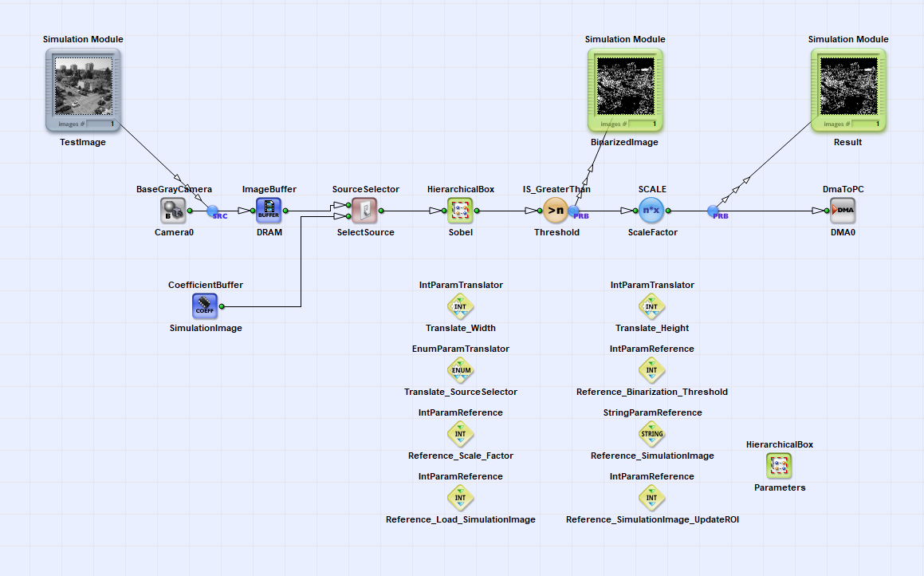Click the DMA0 DmaToPC operator icon
Image resolution: width=924 pixels, height=576 pixels.
click(x=843, y=211)
